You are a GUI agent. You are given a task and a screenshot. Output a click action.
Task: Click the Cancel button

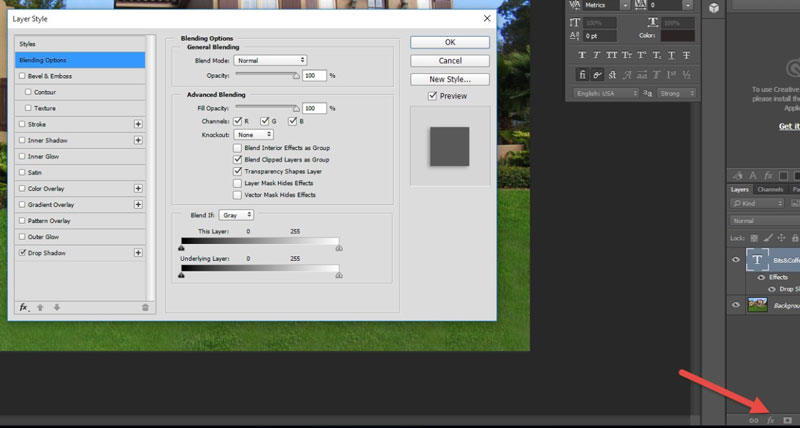pyautogui.click(x=450, y=61)
